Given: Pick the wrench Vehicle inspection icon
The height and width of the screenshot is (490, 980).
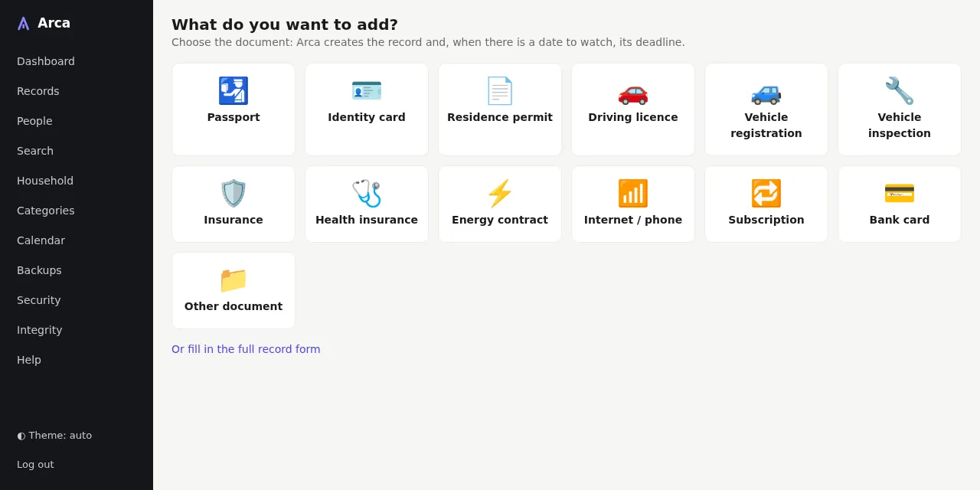Looking at the screenshot, I should pos(900,91).
